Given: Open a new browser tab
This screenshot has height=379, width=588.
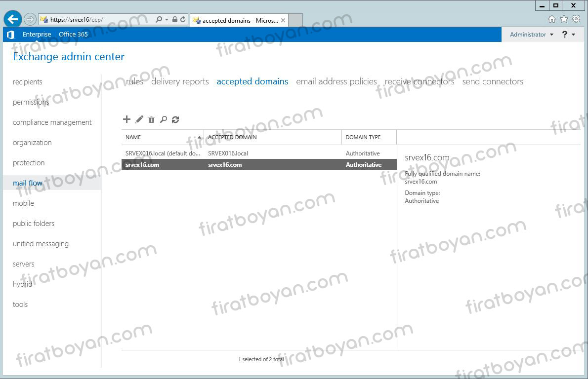Looking at the screenshot, I should tap(295, 20).
